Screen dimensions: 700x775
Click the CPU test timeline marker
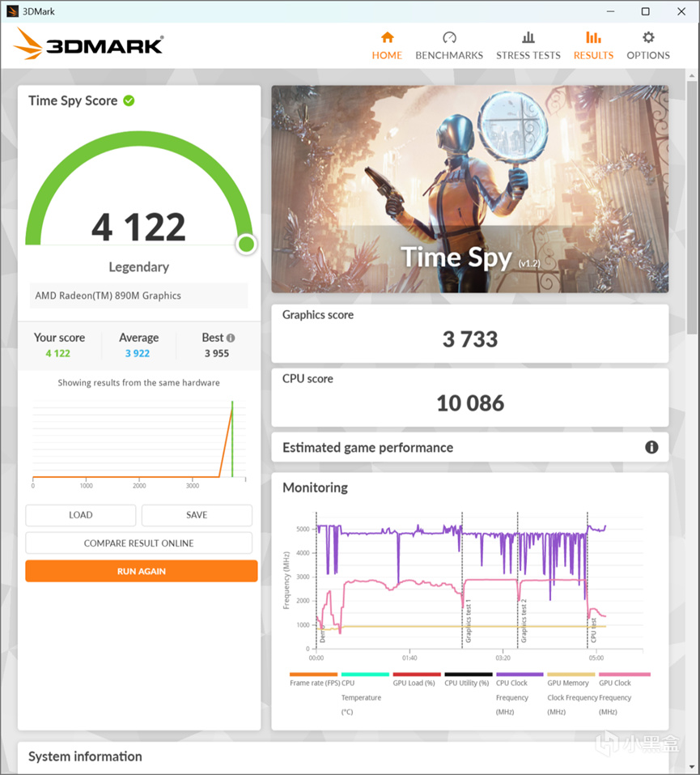click(x=593, y=630)
